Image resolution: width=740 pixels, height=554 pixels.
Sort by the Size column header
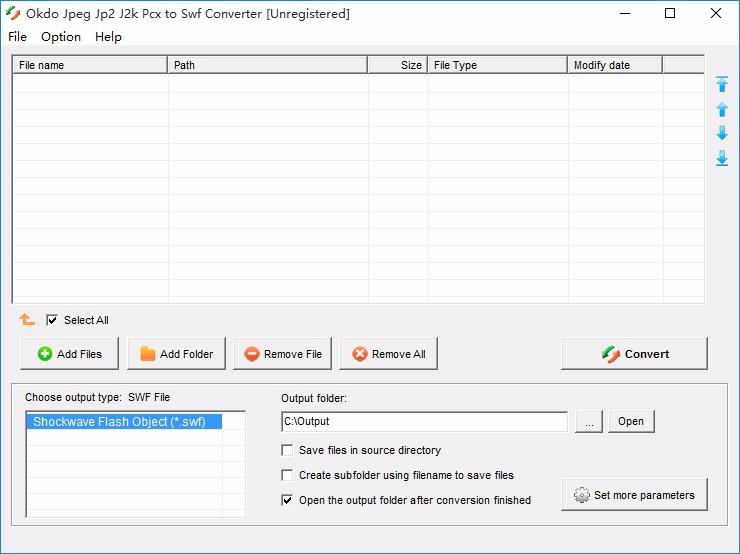pos(397,65)
